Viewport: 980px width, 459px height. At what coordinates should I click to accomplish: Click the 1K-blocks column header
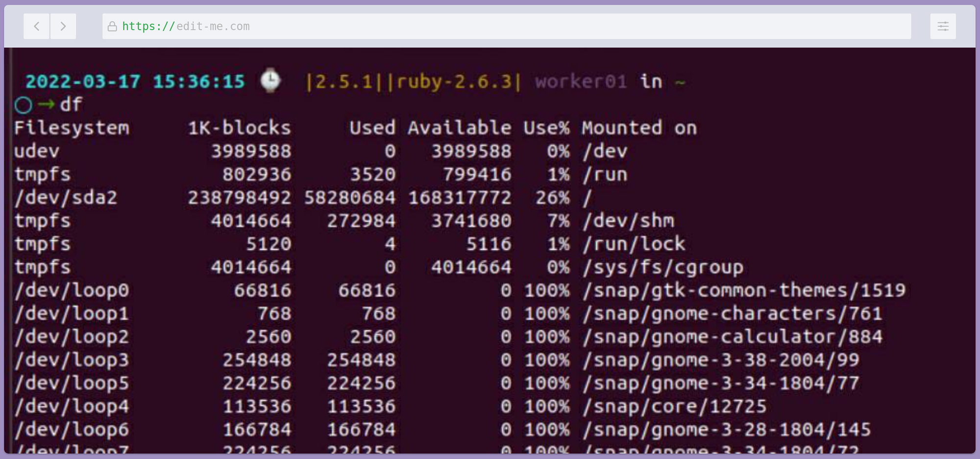click(240, 128)
